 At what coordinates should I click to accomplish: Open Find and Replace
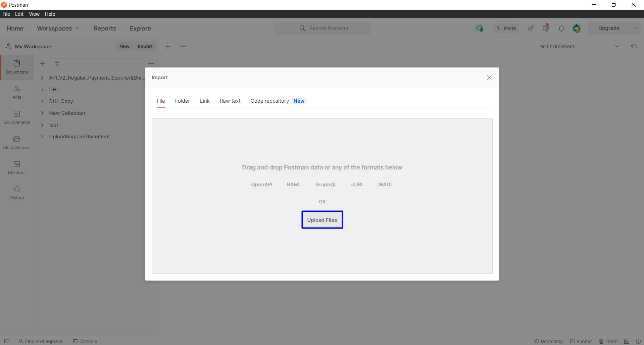41,341
